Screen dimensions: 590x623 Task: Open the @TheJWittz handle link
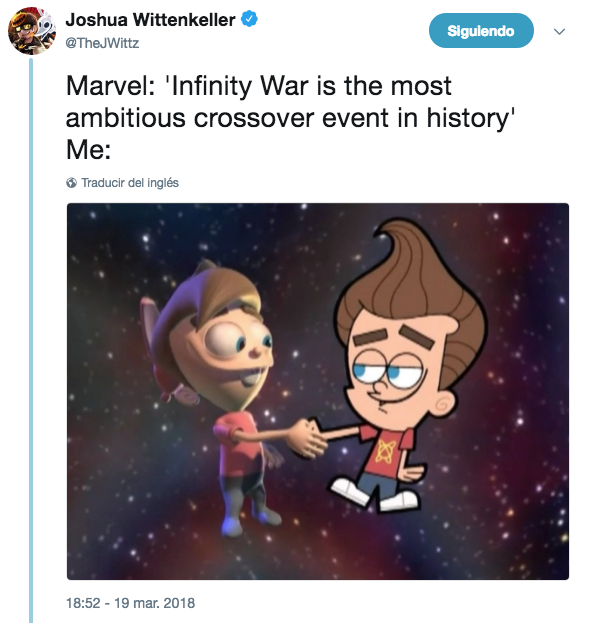click(x=102, y=43)
